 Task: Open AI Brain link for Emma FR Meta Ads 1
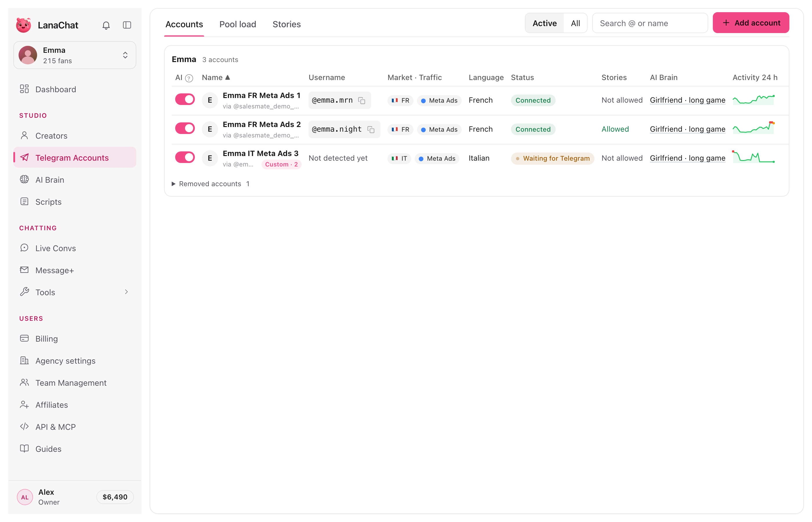(x=687, y=100)
